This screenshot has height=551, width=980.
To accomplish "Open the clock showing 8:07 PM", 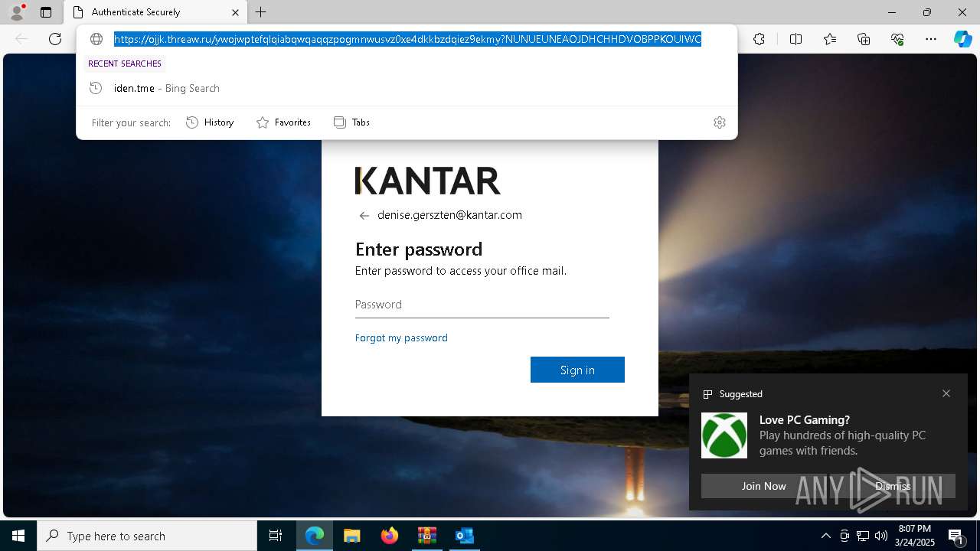I will pyautogui.click(x=915, y=536).
